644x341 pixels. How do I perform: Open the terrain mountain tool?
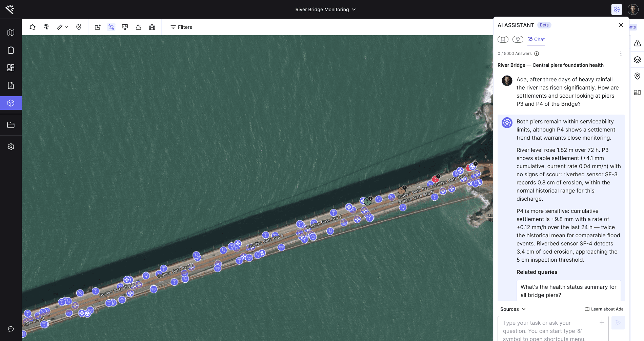[138, 27]
